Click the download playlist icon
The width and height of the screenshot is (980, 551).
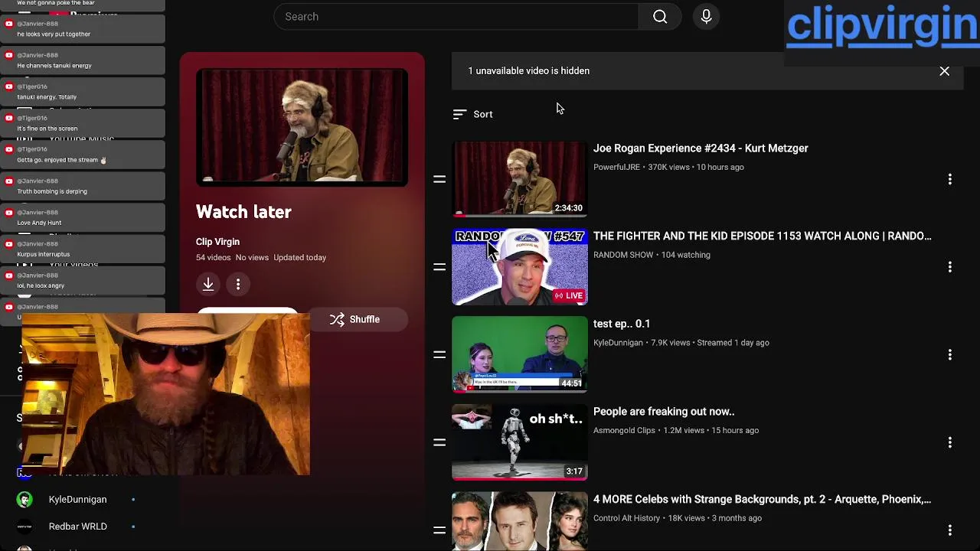click(208, 284)
